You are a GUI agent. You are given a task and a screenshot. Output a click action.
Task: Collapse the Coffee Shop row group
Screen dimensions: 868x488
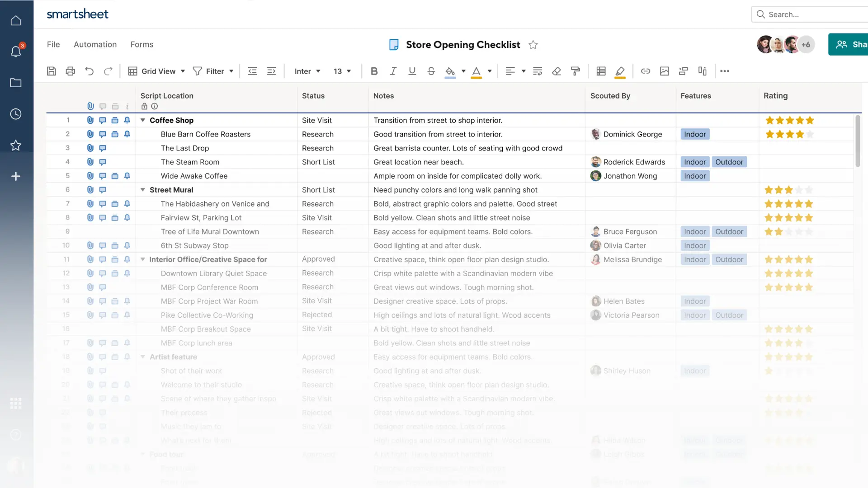point(142,120)
